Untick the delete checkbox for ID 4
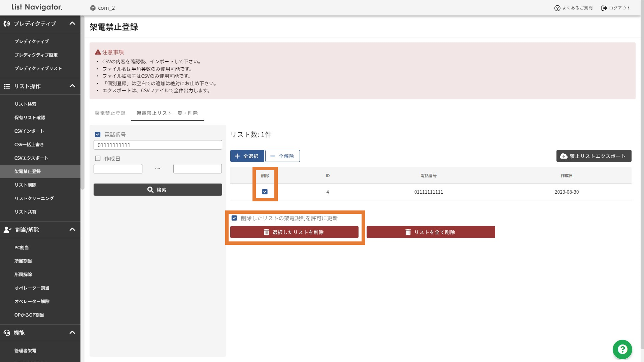 coord(265,192)
